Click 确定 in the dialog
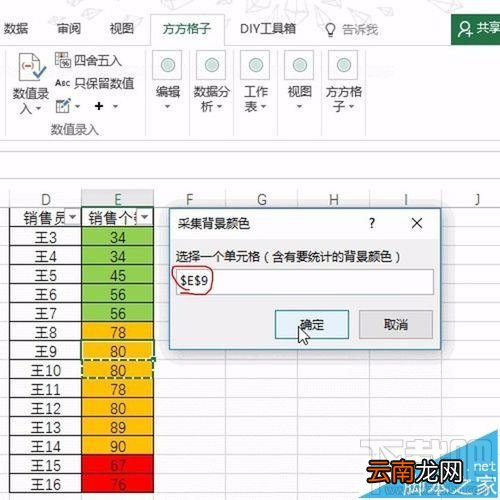 coord(312,324)
